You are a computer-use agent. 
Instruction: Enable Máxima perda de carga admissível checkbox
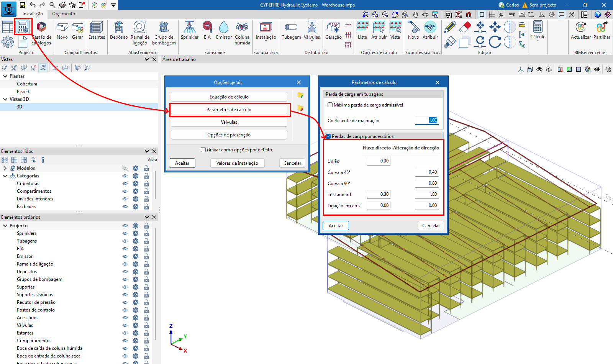[330, 105]
